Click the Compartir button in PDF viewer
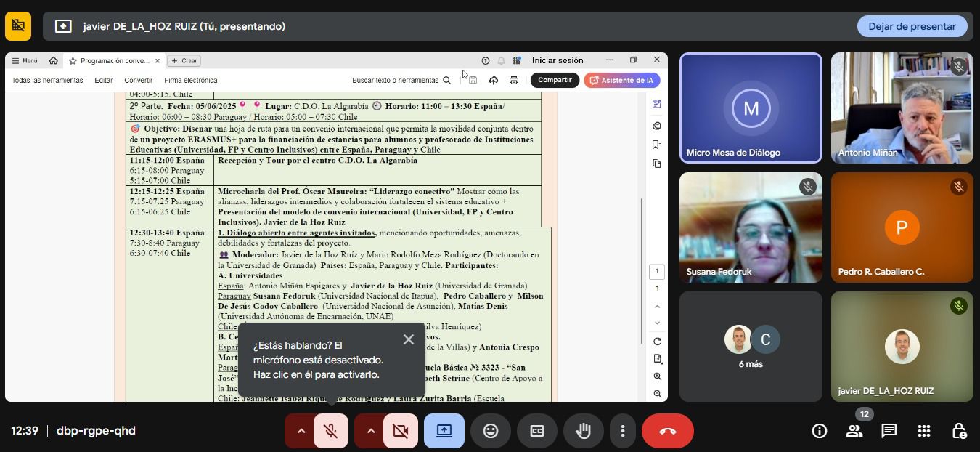 tap(555, 80)
